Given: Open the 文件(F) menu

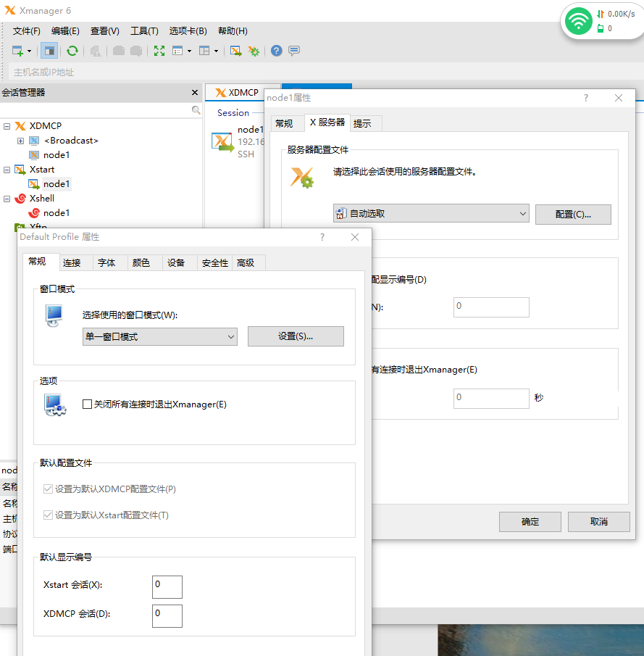Looking at the screenshot, I should [x=26, y=31].
